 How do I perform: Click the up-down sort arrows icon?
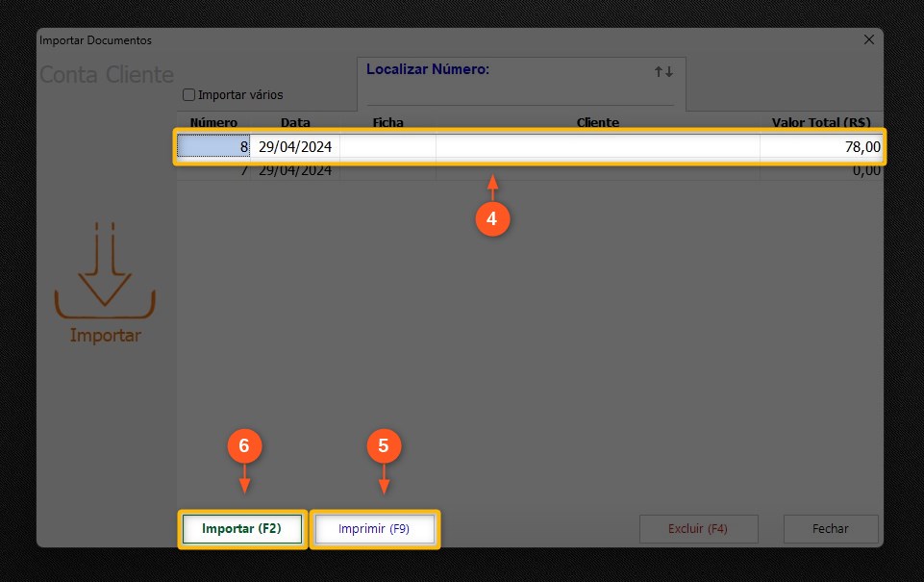[x=663, y=72]
